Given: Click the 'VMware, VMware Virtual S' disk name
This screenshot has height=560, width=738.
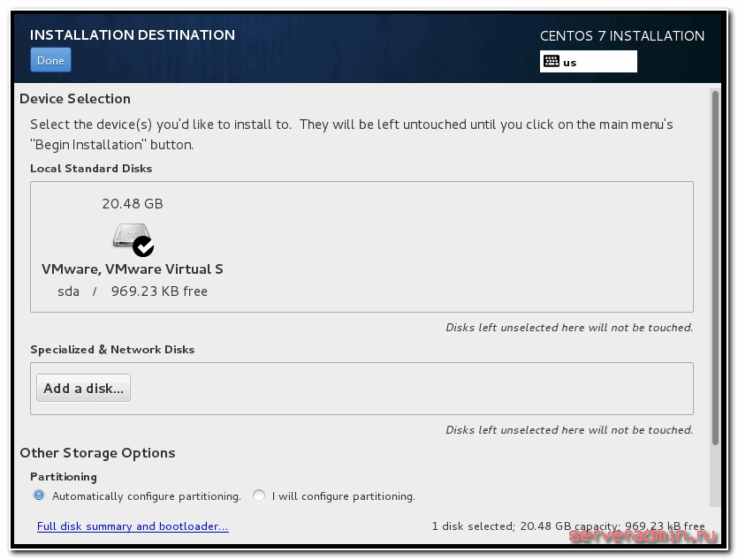Looking at the screenshot, I should pyautogui.click(x=133, y=269).
